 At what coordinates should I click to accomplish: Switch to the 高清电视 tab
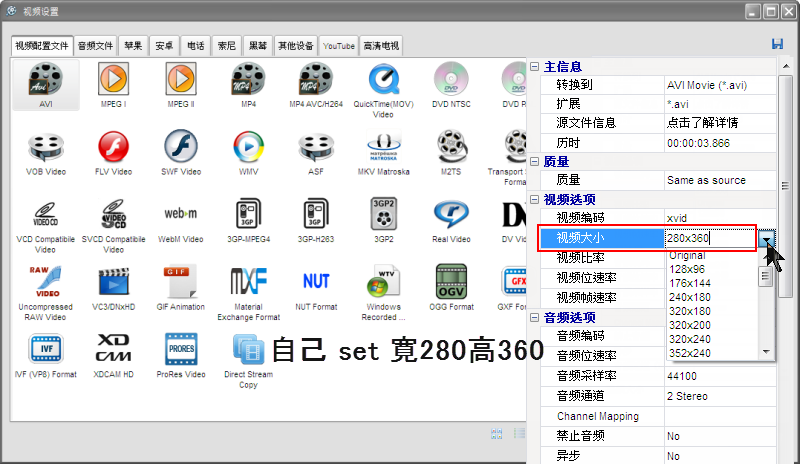click(381, 46)
